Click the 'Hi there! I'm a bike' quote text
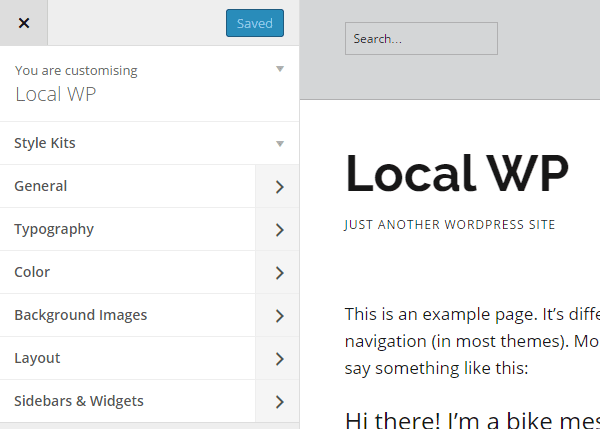The image size is (600, 429). [472, 420]
